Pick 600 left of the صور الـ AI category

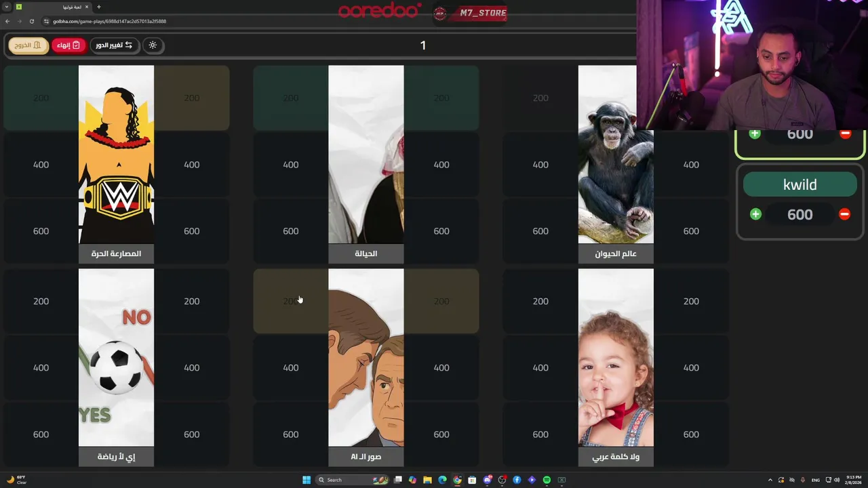pyautogui.click(x=291, y=434)
